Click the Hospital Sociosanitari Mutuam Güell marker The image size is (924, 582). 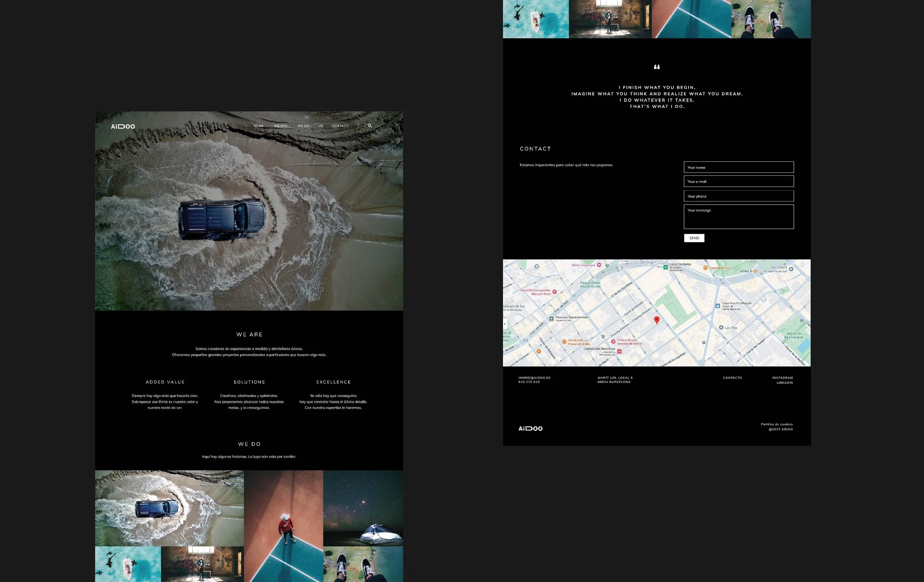tap(554, 292)
